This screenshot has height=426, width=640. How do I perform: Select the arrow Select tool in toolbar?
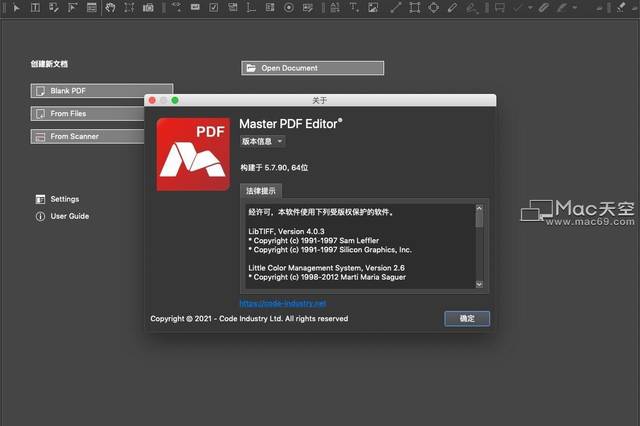16,8
